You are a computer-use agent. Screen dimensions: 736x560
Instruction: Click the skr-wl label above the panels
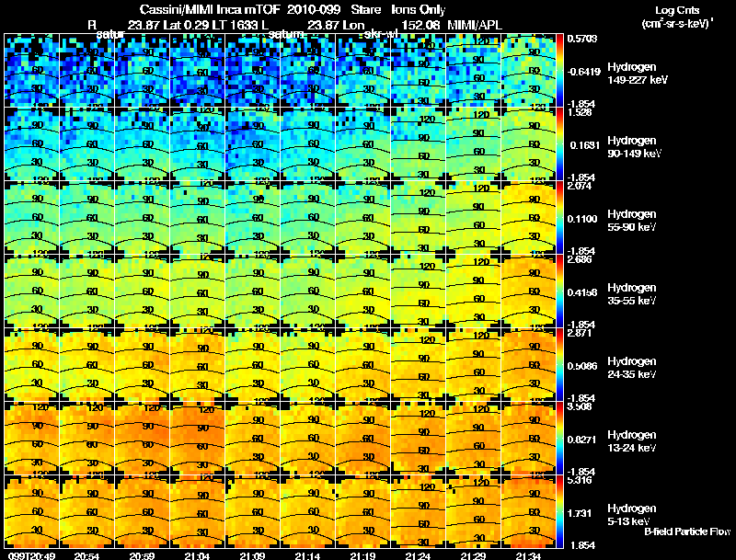pos(381,34)
